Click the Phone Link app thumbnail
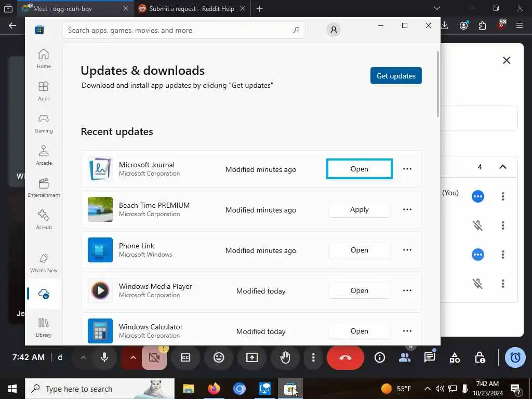Screen dimensions: 532x399 point(100,250)
